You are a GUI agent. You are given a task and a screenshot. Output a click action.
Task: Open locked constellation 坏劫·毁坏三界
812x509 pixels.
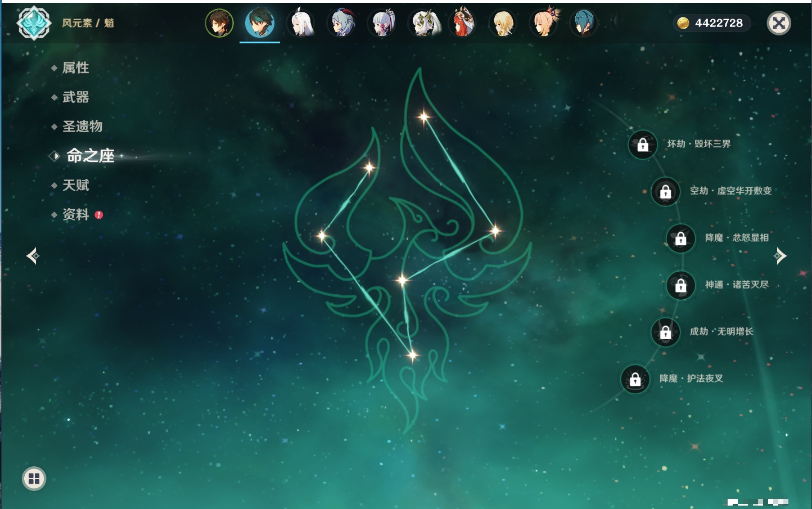643,145
